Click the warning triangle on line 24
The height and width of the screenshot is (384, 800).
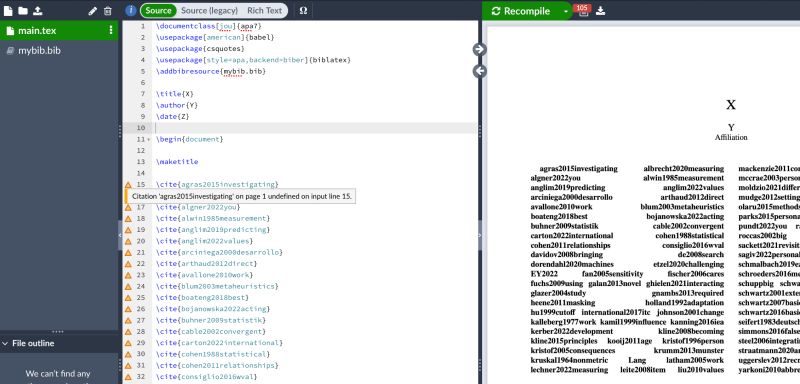click(128, 287)
